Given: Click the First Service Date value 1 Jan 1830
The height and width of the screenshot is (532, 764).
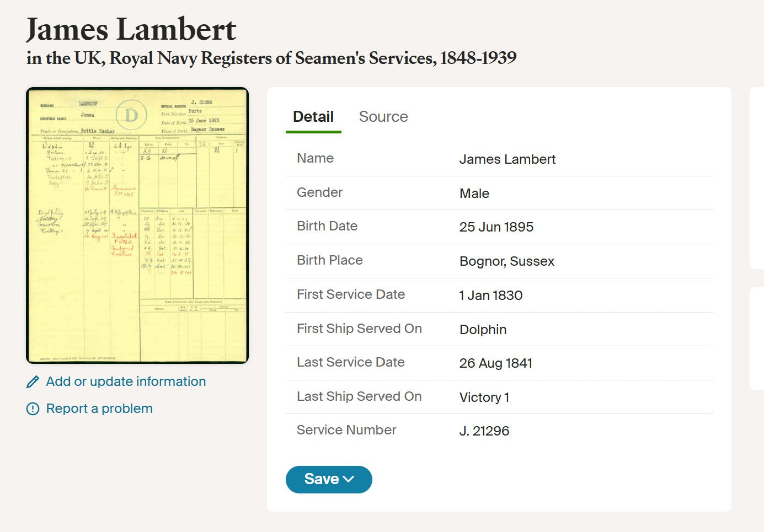Looking at the screenshot, I should 491,295.
